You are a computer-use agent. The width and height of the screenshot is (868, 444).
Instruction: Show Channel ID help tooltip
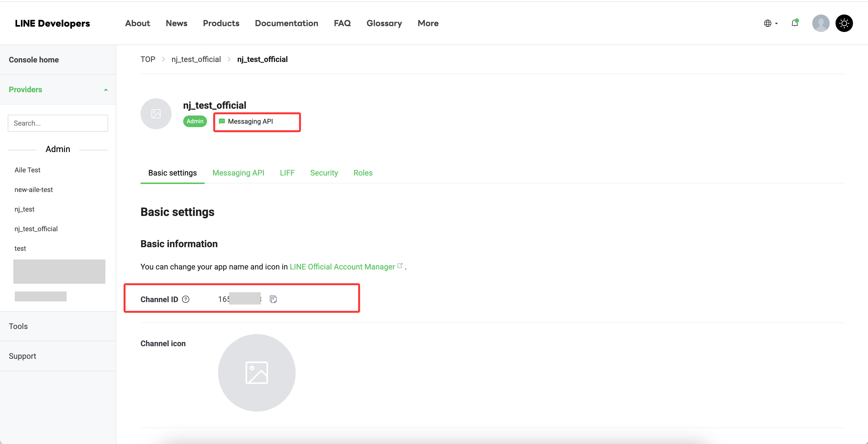pyautogui.click(x=186, y=299)
